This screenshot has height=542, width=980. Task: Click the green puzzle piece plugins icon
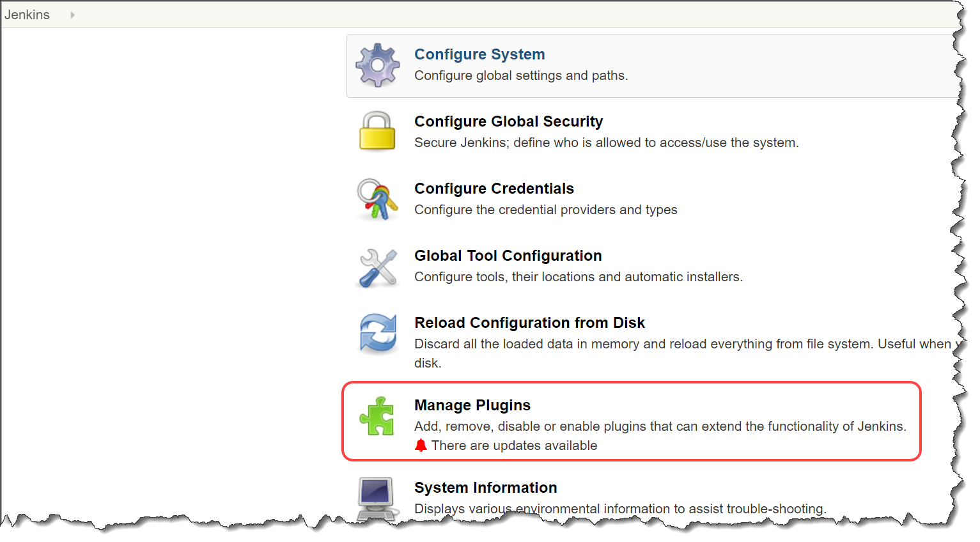click(377, 415)
